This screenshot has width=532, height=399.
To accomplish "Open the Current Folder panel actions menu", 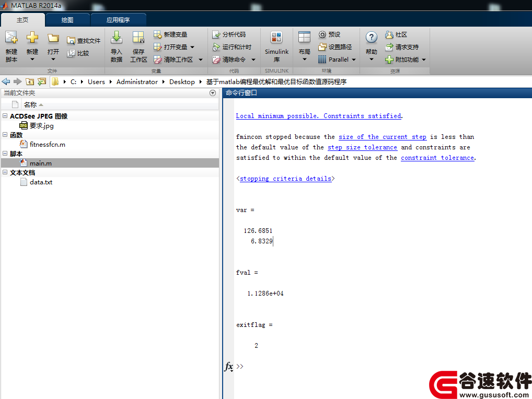I will click(213, 93).
